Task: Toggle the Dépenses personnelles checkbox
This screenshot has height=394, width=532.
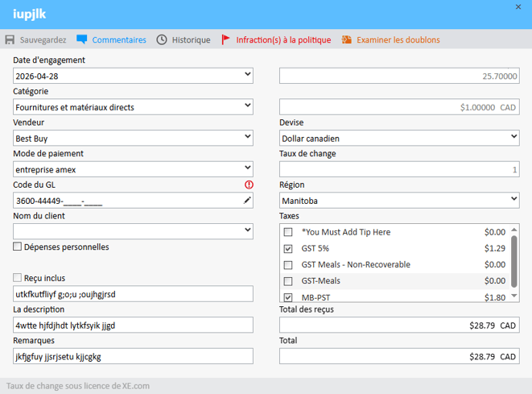Action: tap(18, 247)
